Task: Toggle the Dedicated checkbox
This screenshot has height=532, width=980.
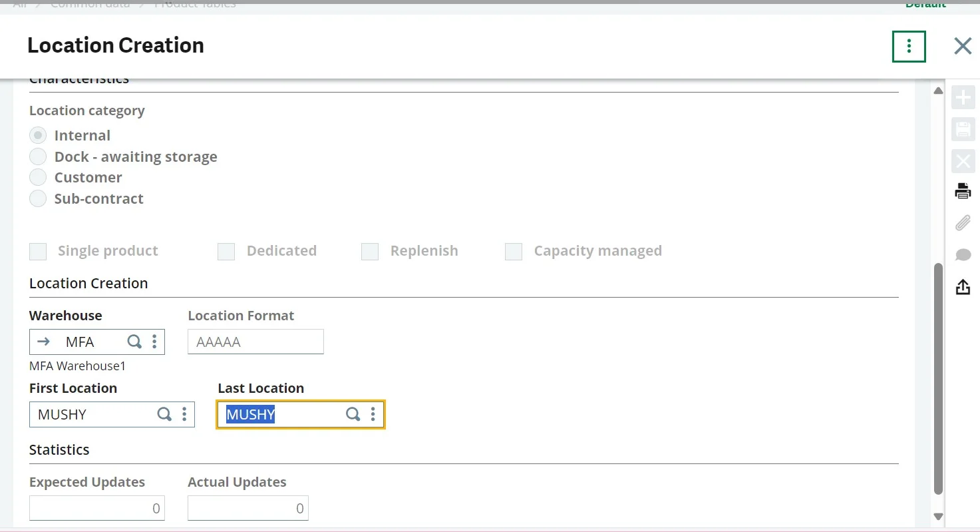Action: pos(226,251)
